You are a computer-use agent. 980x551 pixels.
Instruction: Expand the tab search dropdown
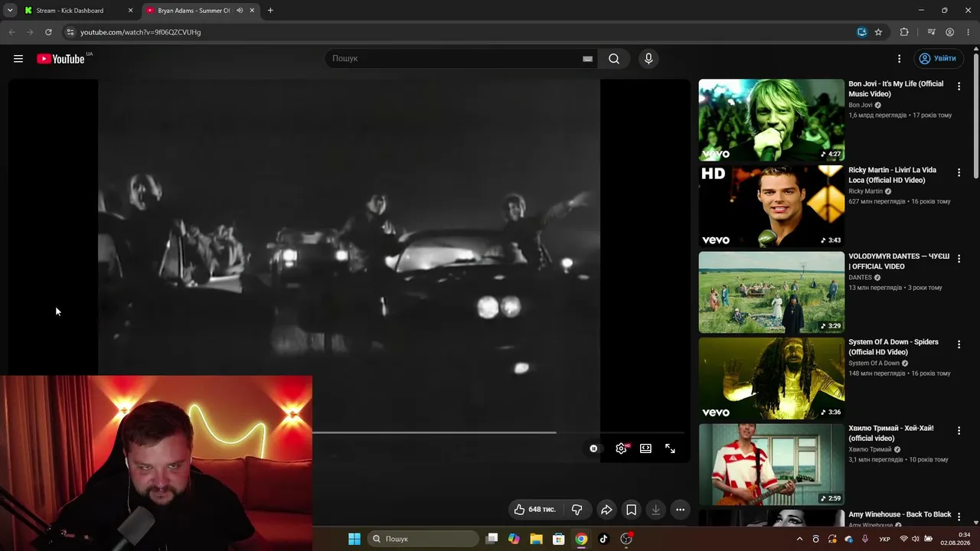10,11
